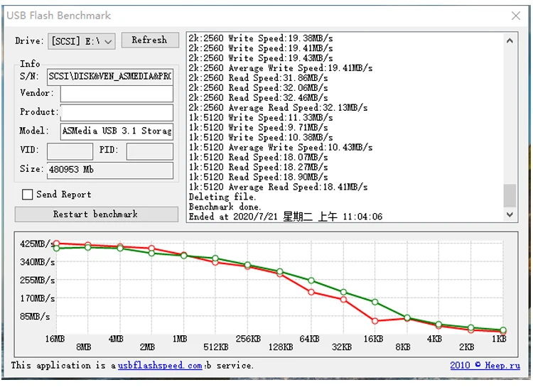Open the 2010 © Heep.ru link
This screenshot has width=533, height=392.
click(485, 366)
